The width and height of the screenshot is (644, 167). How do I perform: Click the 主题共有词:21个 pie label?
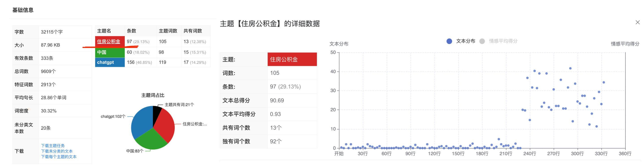coord(179,105)
